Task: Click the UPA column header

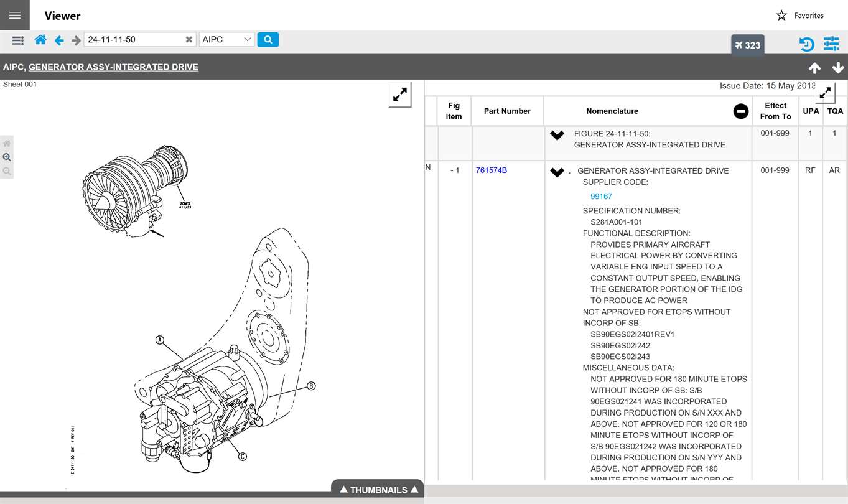Action: (x=811, y=111)
